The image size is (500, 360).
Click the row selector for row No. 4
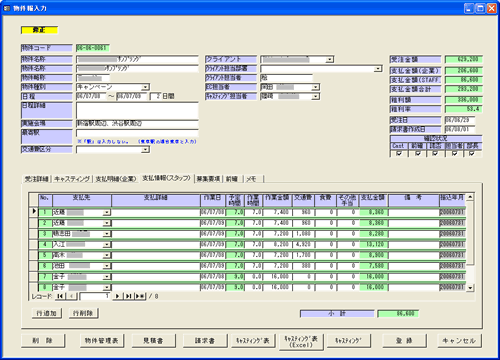click(x=33, y=244)
